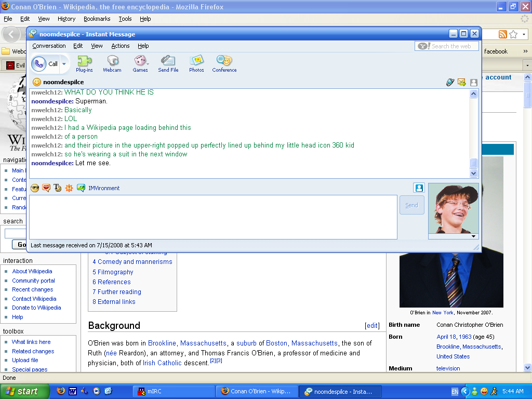
Task: Click Comedy and mannerisms contents link
Action: (x=132, y=262)
